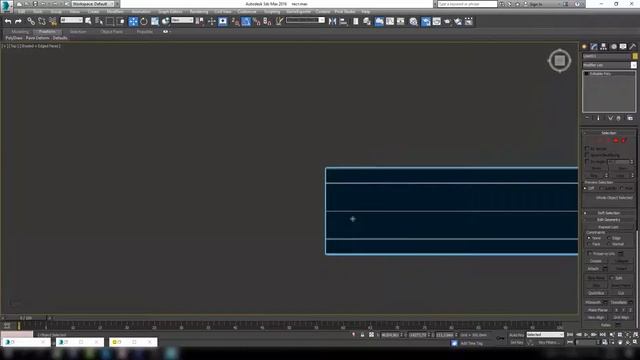Open Select by Name dialog
Image resolution: width=640 pixels, height=360 pixels.
click(x=99, y=21)
